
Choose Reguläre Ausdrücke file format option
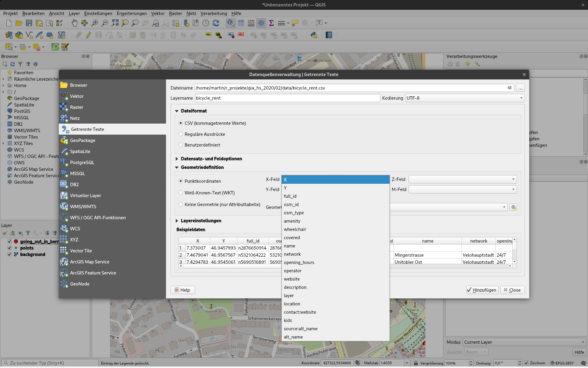coord(181,134)
